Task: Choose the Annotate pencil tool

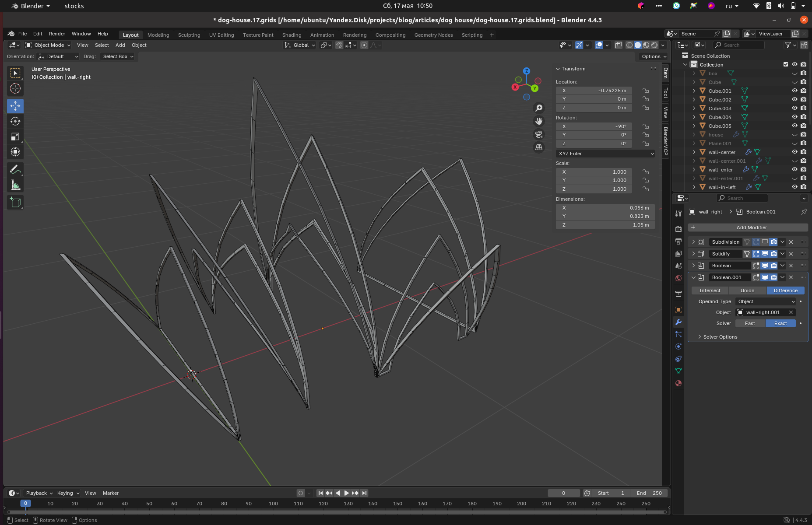Action: 15,169
